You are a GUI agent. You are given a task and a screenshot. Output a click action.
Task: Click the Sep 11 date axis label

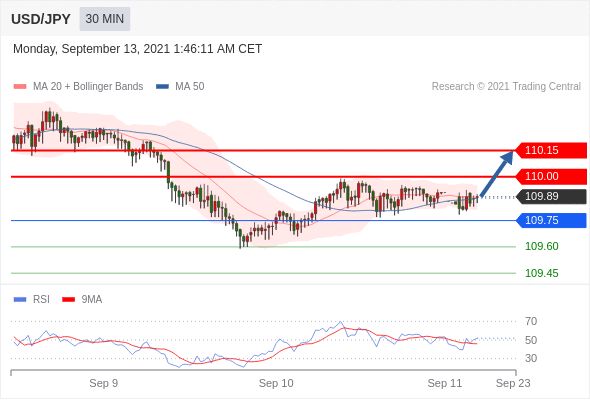(444, 383)
